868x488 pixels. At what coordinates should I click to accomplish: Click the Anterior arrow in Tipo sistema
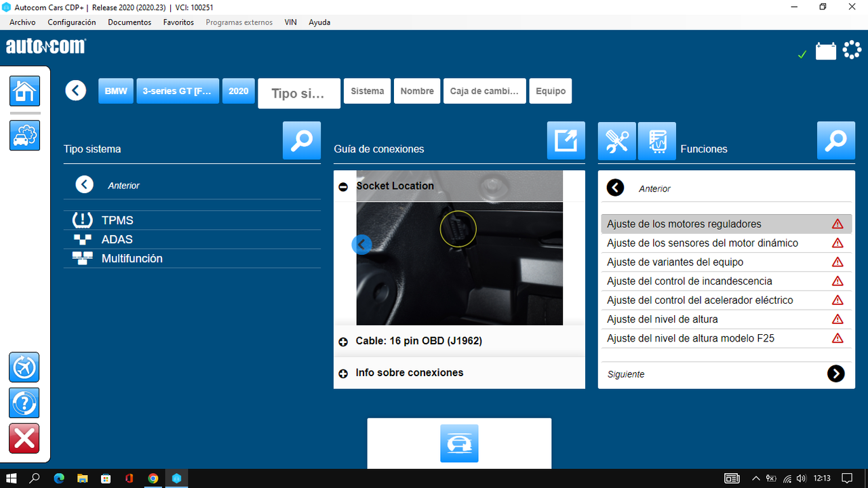click(84, 184)
